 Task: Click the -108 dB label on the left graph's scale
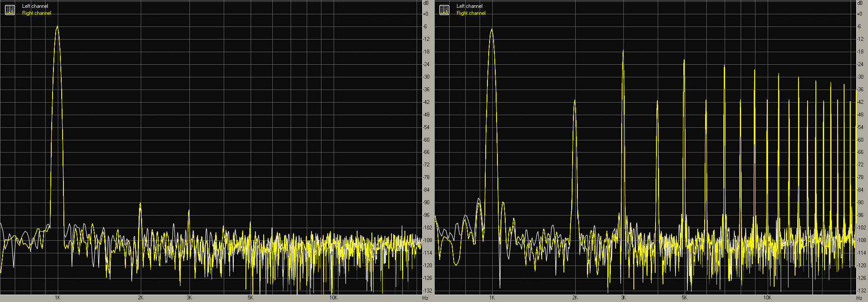pos(427,240)
